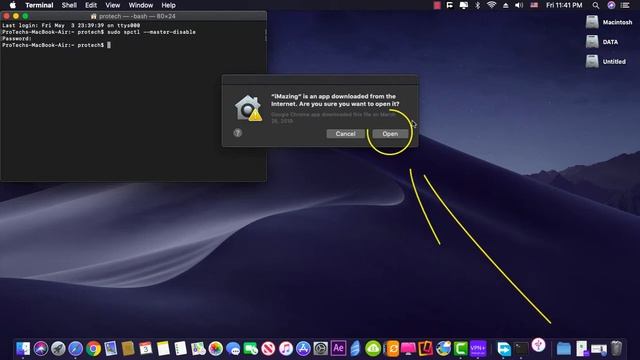The width and height of the screenshot is (640, 360).
Task: Open Calendar from the Dock
Action: point(145,349)
